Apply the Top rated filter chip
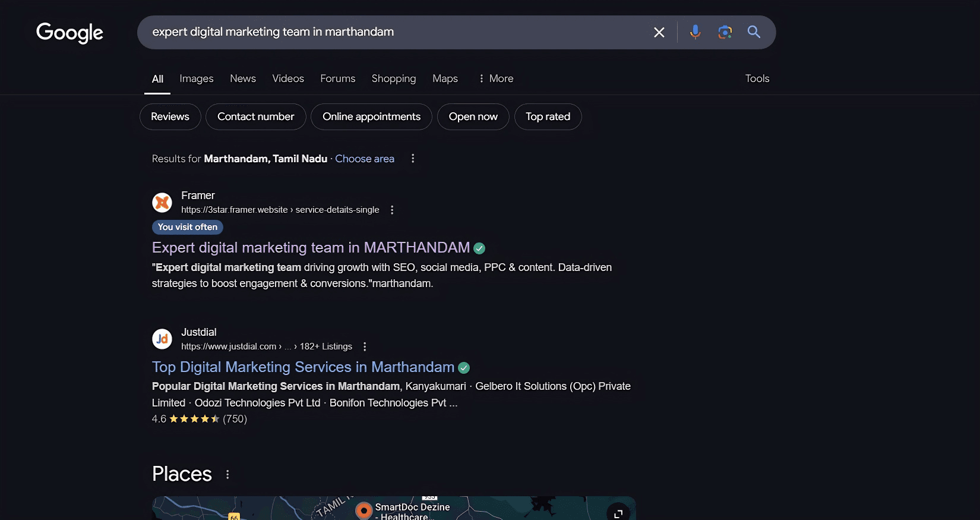 tap(548, 116)
